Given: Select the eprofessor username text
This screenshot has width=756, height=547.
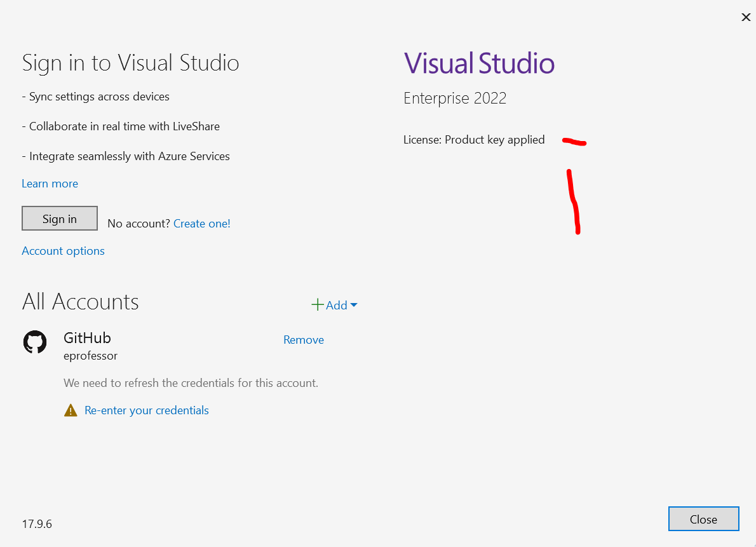Looking at the screenshot, I should (91, 356).
